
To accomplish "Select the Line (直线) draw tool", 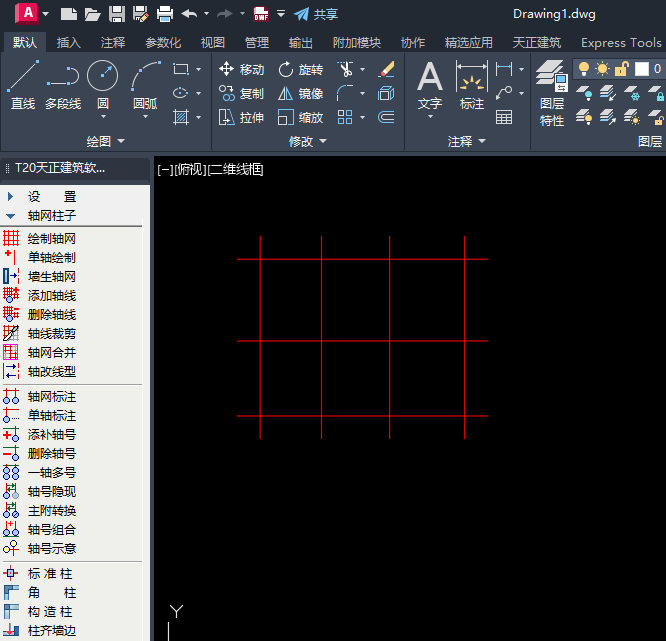I will point(23,85).
